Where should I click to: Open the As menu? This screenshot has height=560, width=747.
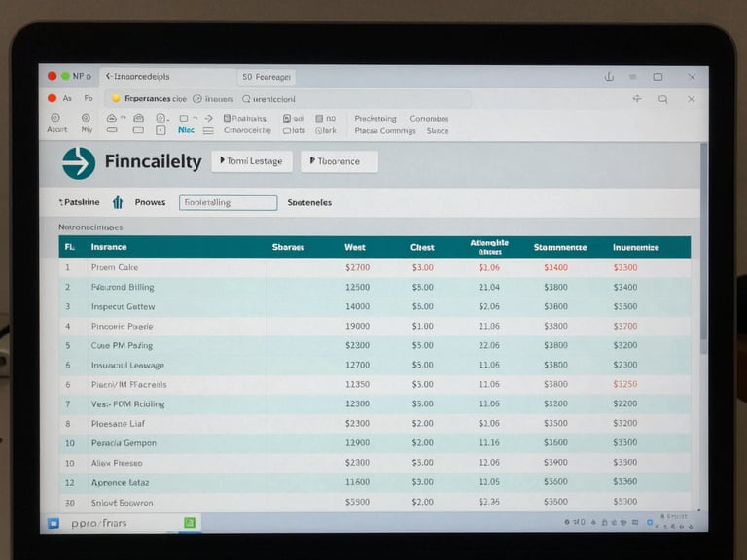click(x=67, y=98)
